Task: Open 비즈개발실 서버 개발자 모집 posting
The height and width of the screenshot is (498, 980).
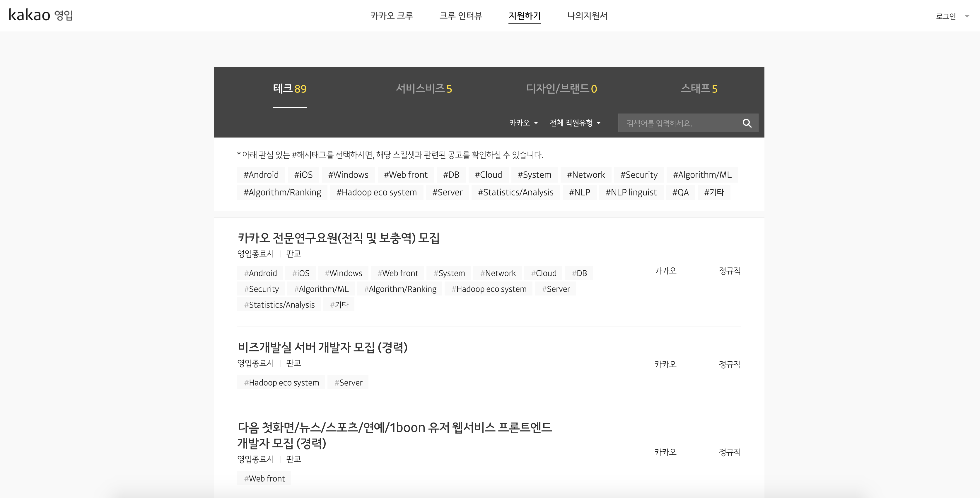Action: 322,347
